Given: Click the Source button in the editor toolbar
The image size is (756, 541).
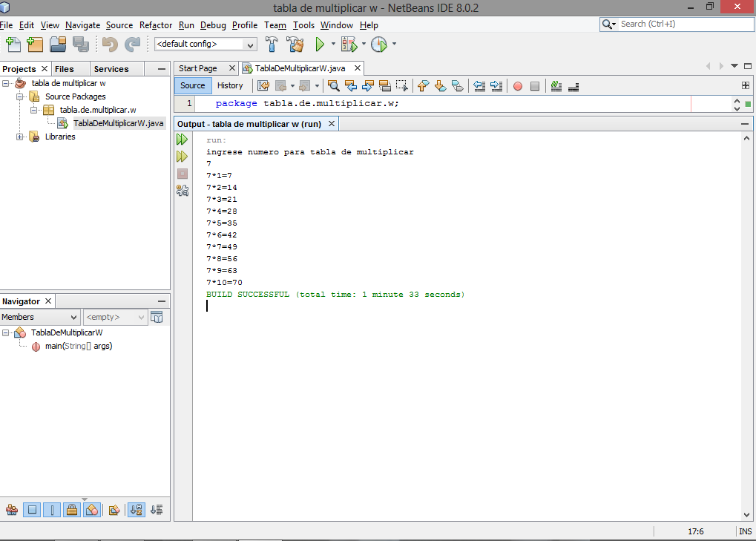Looking at the screenshot, I should pos(192,85).
